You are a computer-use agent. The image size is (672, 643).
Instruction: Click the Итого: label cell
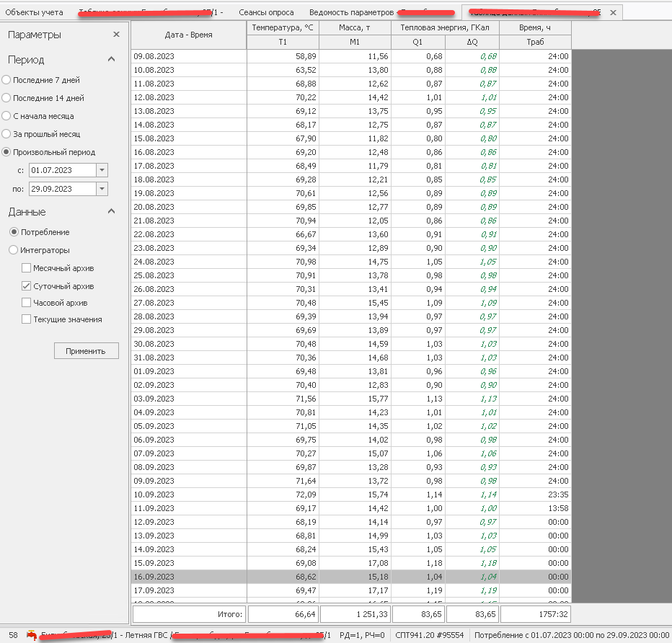tap(190, 614)
